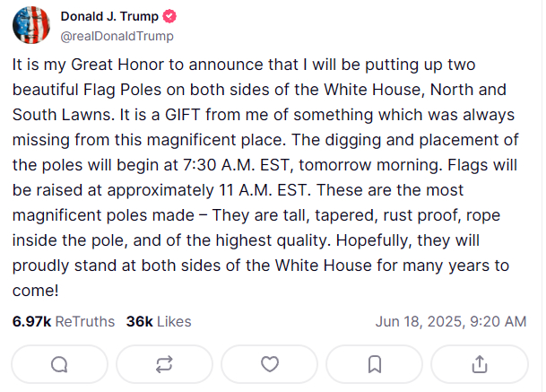The width and height of the screenshot is (546, 392).
Task: Open Donald J. Trump display name
Action: tap(109, 17)
